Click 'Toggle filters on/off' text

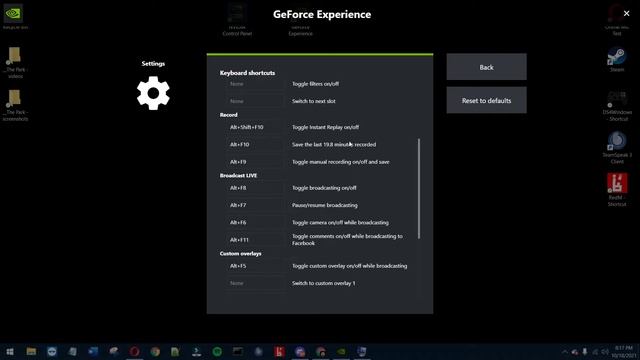tap(315, 84)
